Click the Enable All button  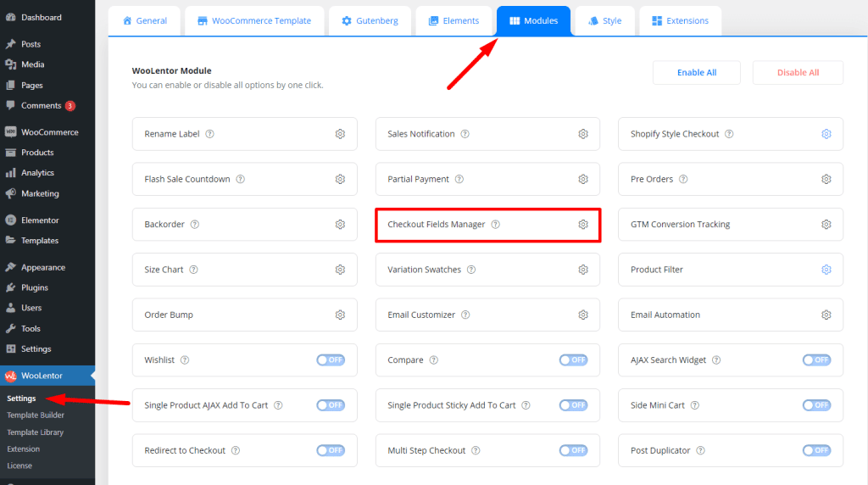click(697, 73)
